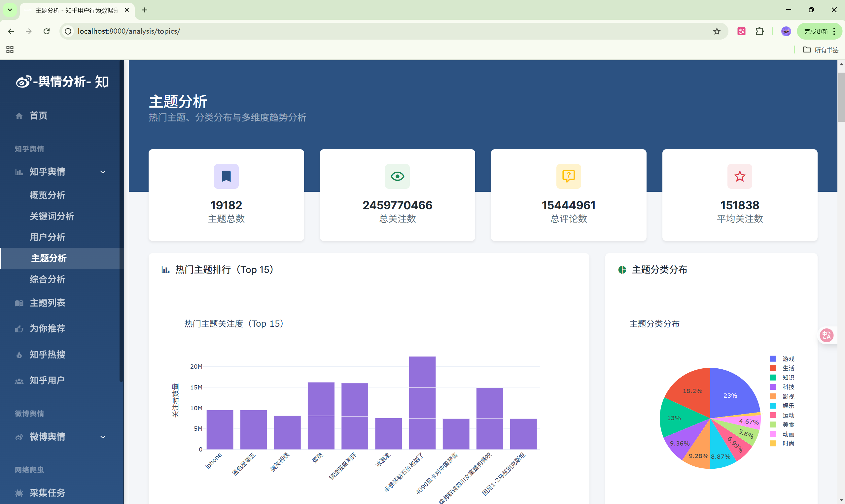Go to 用户分析 sidebar item
Viewport: 845px width, 504px height.
point(47,237)
